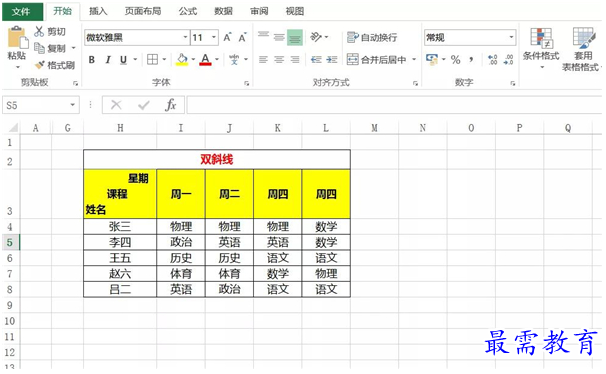
Task: Expand borders options arrow
Action: pos(164,59)
